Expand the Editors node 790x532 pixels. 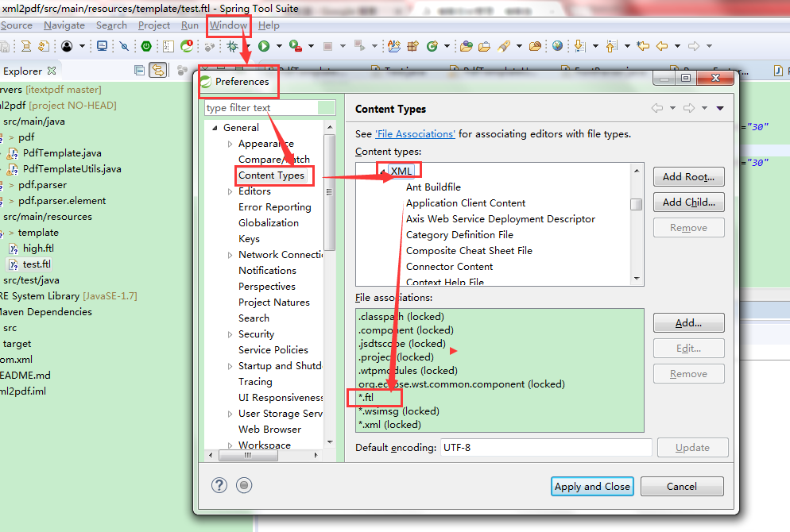(x=230, y=192)
